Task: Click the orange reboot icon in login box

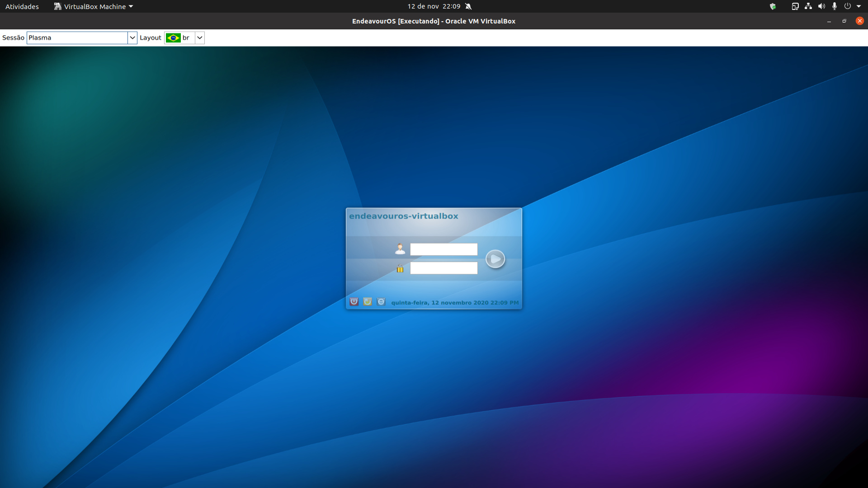Action: tap(368, 302)
